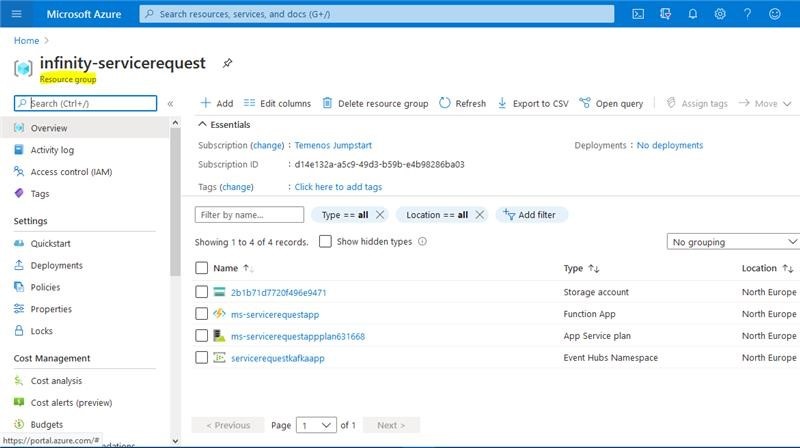Check the ms-servicerequestapp row checkbox

coord(202,314)
